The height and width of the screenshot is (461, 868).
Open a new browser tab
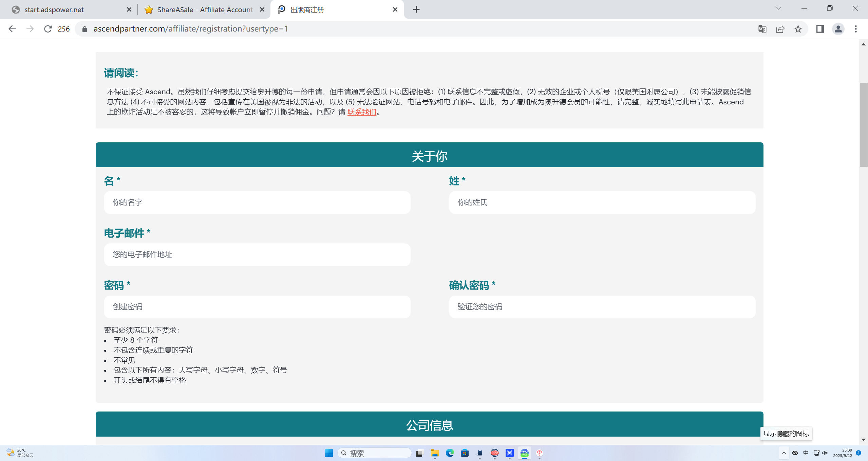tap(416, 9)
